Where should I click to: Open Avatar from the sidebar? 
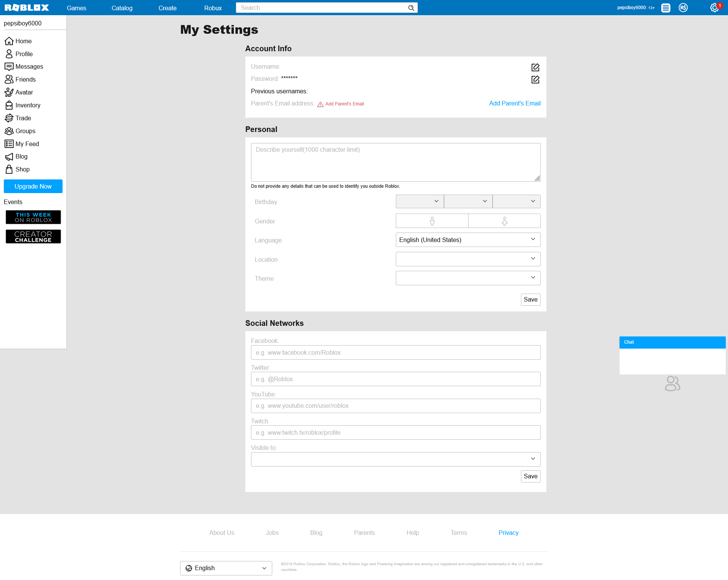[24, 92]
